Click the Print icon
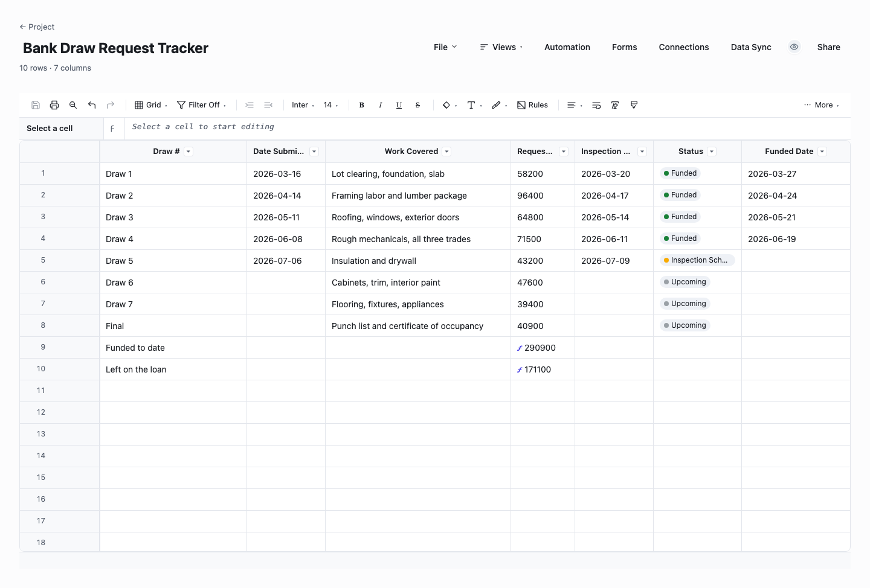870x588 pixels. click(x=54, y=105)
